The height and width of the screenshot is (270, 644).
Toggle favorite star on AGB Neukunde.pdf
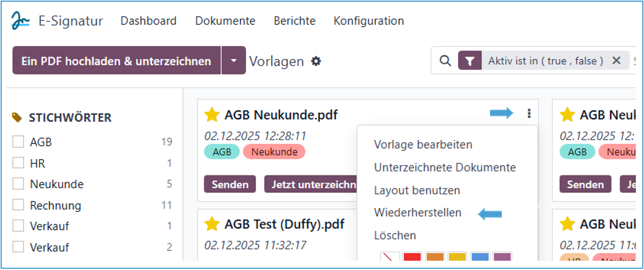[212, 115]
